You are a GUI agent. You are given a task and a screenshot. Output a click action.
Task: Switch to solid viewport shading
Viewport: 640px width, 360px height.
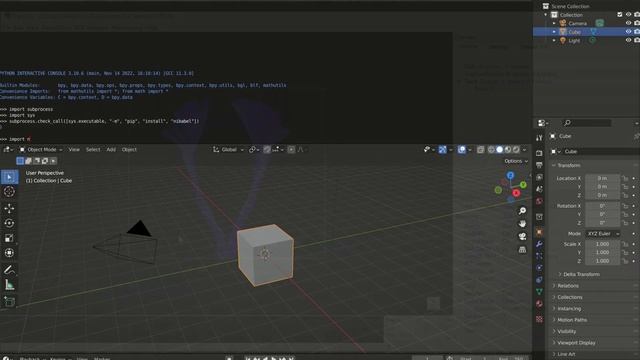coord(500,150)
